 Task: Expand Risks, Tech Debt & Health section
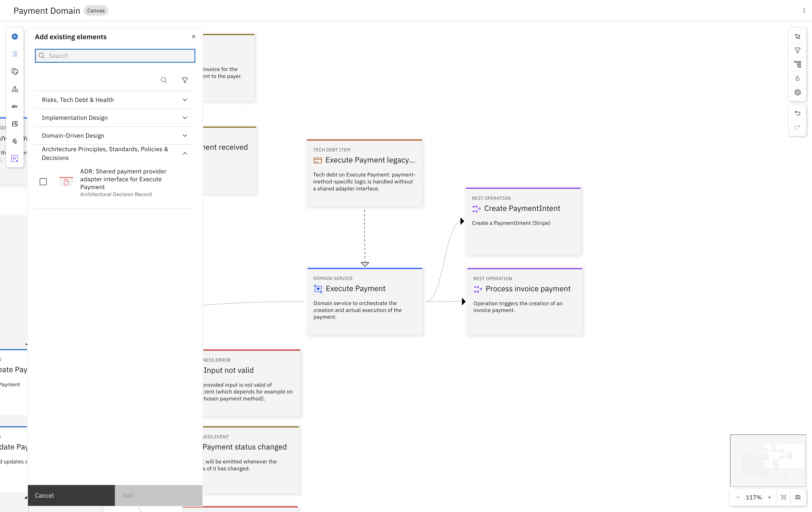(115, 100)
